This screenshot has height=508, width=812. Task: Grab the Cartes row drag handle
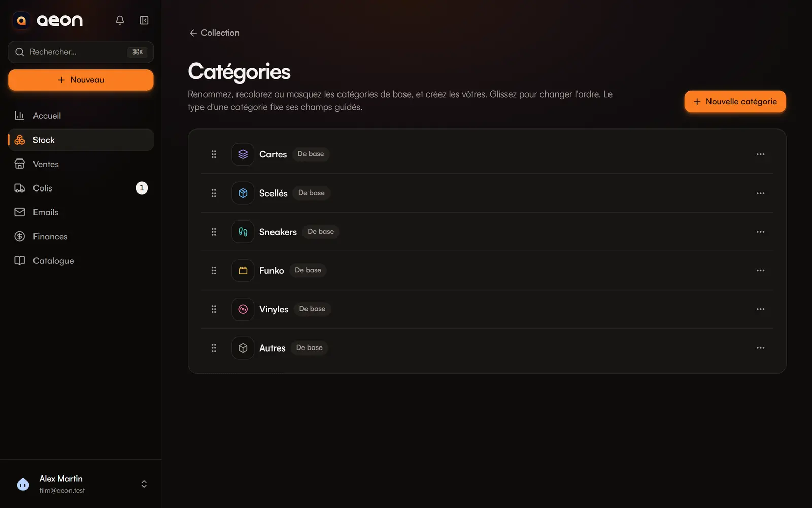tap(214, 154)
